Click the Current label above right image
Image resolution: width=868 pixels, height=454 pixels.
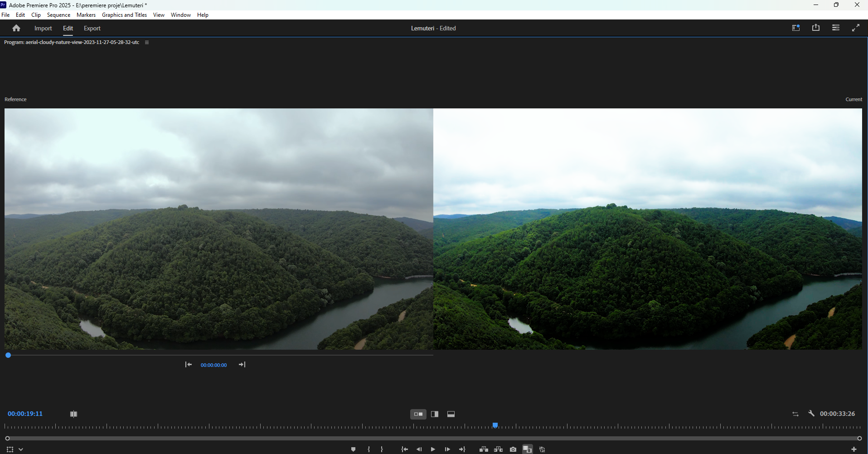coord(853,99)
